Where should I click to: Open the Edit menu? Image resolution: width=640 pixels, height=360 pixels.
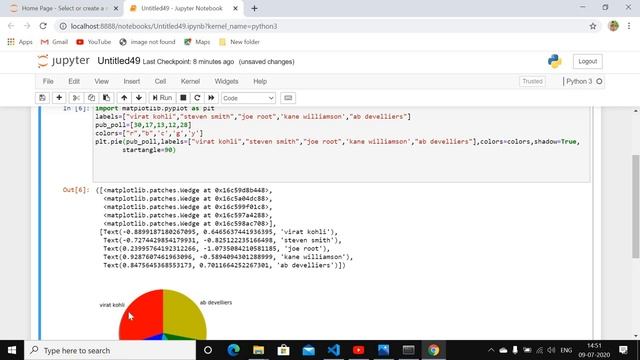point(74,81)
